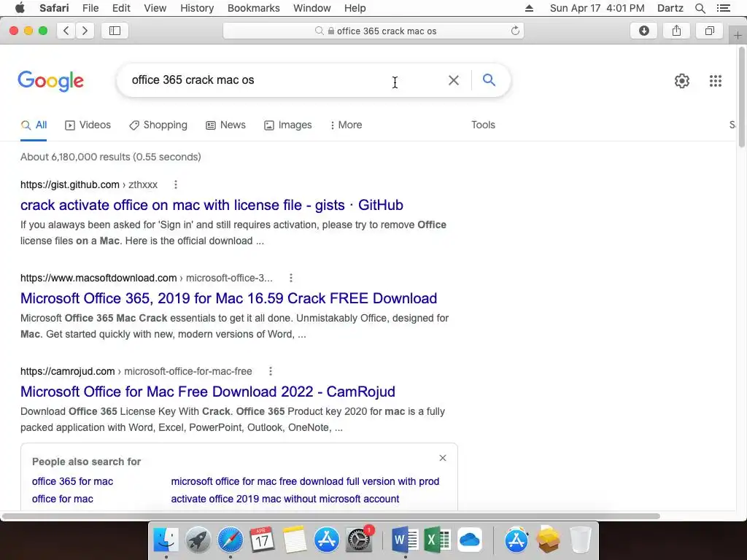
Task: Click the vertical scrollbar thumb
Action: pyautogui.click(x=742, y=98)
